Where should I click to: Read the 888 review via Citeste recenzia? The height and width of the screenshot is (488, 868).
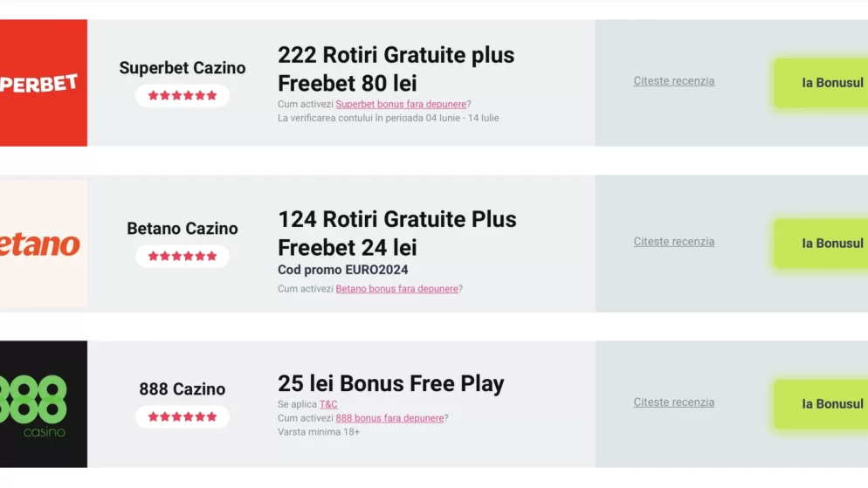pos(673,402)
